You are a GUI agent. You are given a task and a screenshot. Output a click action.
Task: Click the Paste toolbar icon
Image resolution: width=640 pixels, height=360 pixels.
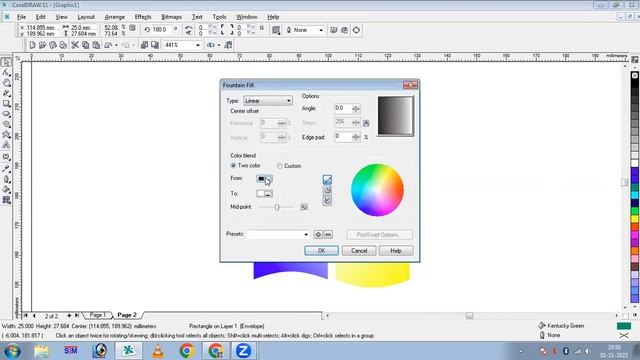[x=96, y=45]
